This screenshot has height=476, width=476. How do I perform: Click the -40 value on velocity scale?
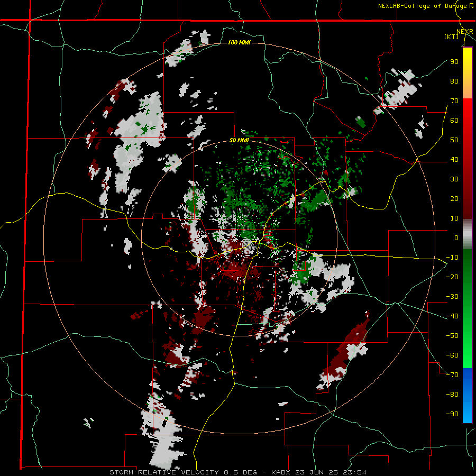tap(452, 316)
